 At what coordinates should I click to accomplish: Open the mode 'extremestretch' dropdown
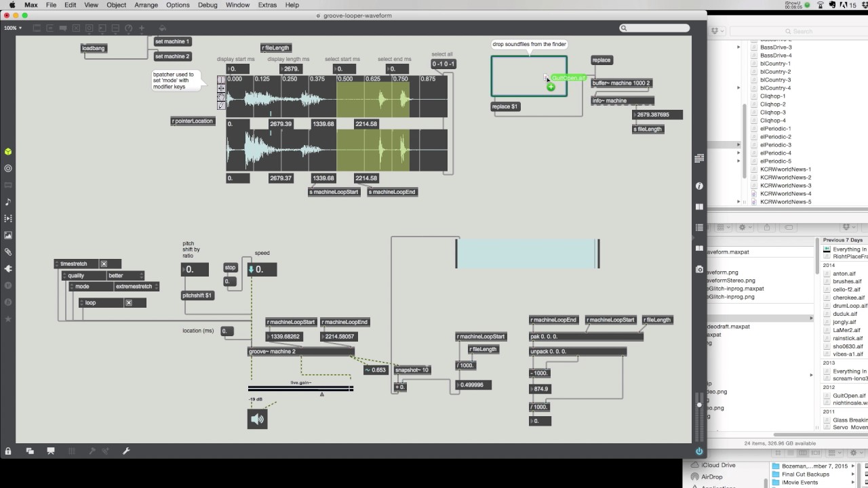136,287
